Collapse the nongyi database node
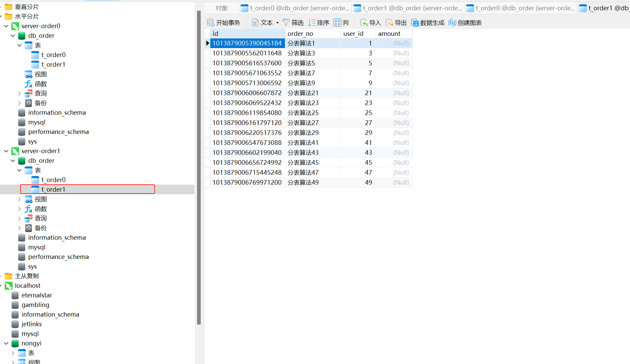The width and height of the screenshot is (630, 364). tap(6, 343)
